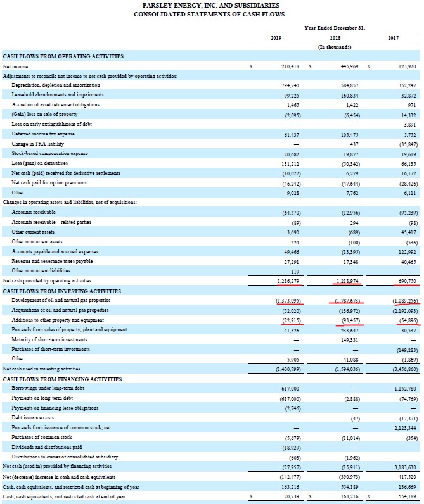Select the 2019 column header
424x504 pixels.
pos(276,37)
